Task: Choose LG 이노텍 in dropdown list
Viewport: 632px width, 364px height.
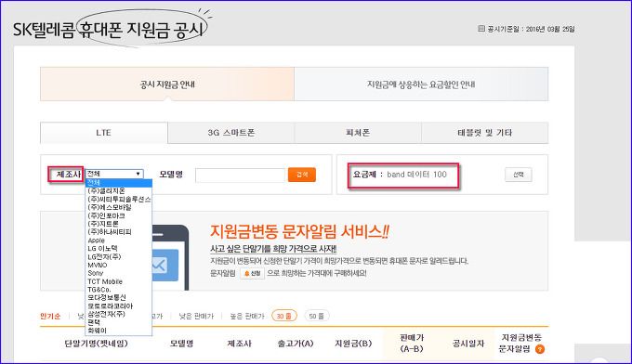Action: 119,249
